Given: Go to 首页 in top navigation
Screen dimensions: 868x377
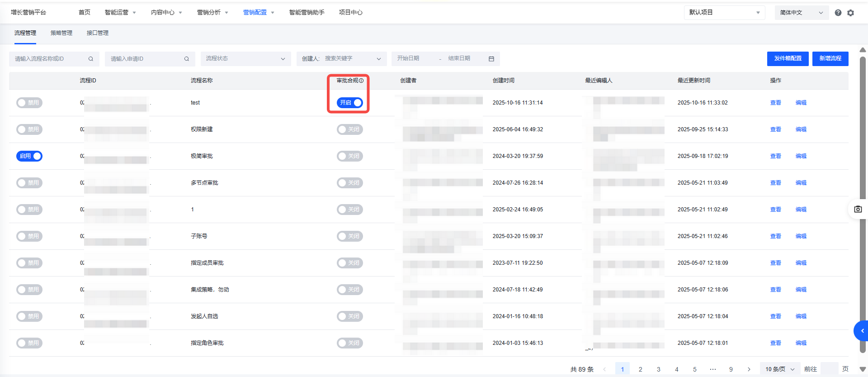Looking at the screenshot, I should click(85, 13).
